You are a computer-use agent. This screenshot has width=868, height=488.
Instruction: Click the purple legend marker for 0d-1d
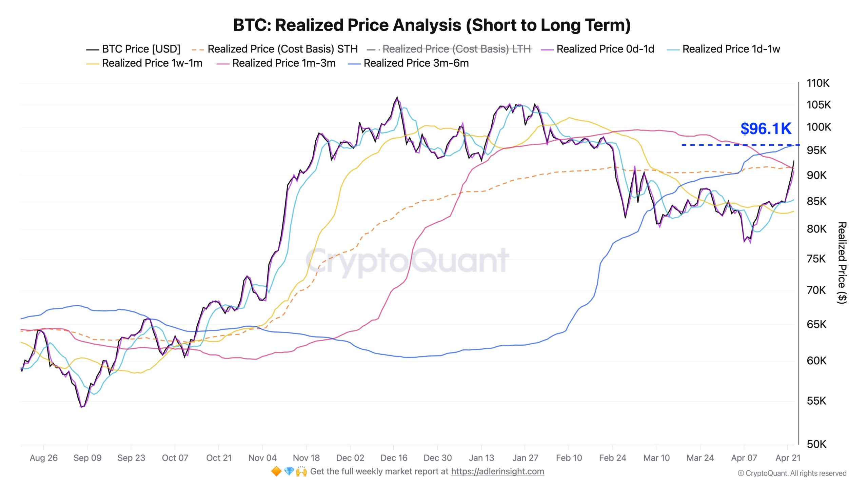pos(547,49)
